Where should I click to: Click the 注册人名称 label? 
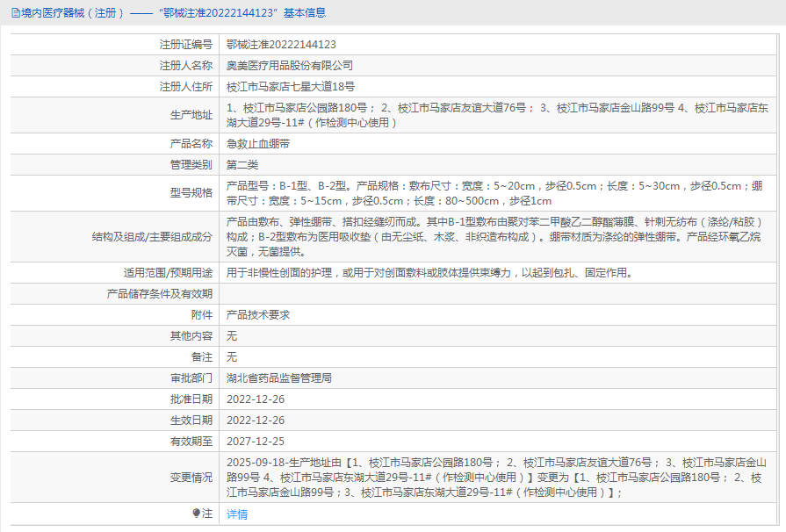point(186,66)
